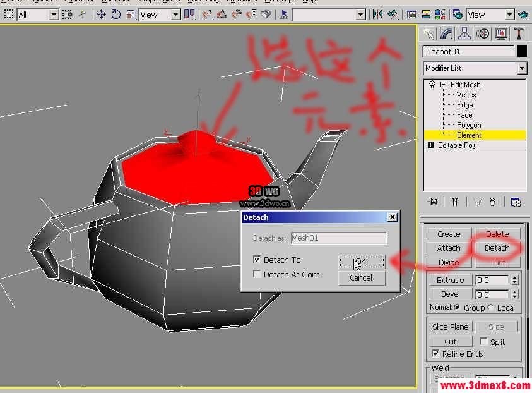
Task: Click the Divide button
Action: 449,262
